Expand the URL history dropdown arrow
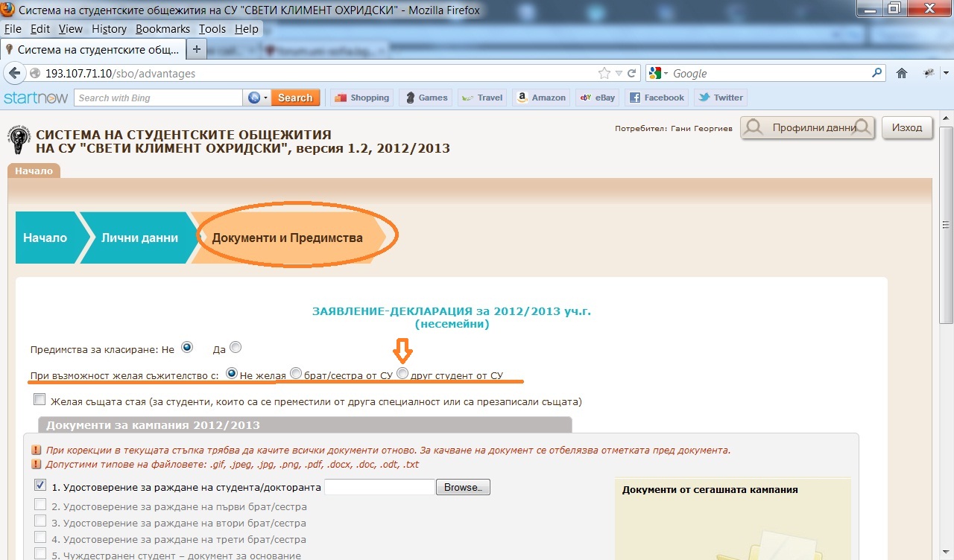 click(618, 73)
